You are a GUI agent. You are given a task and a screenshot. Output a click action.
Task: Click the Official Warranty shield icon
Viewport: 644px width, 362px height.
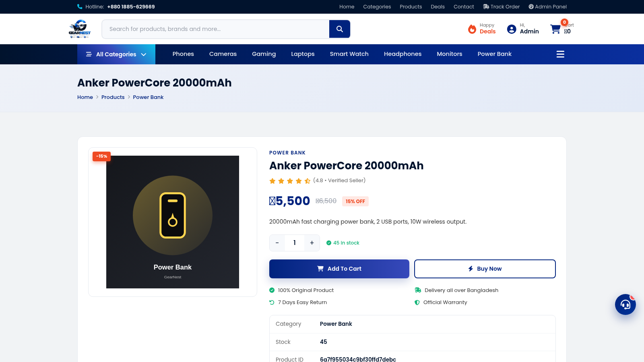coord(417,302)
